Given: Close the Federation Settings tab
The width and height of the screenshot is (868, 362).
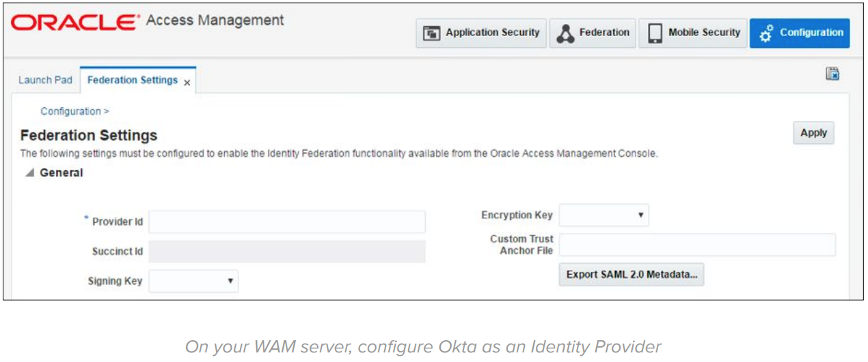Looking at the screenshot, I should [187, 82].
